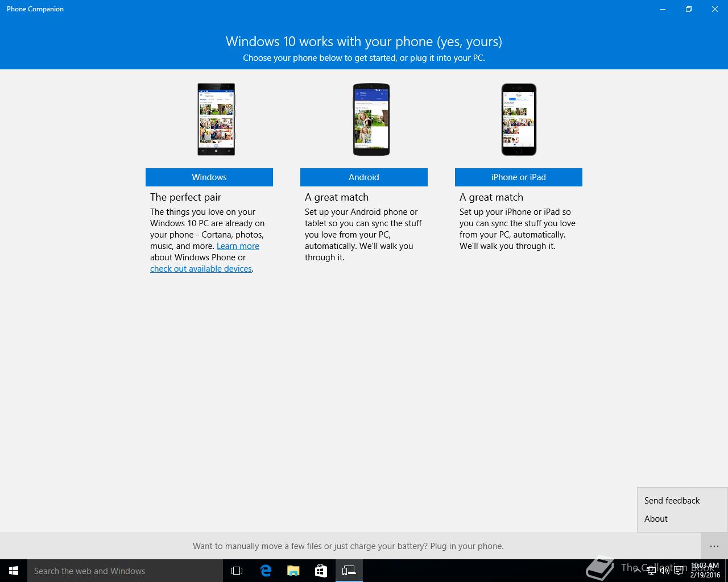Open the Windows Start menu
Image resolution: width=728 pixels, height=582 pixels.
[x=14, y=571]
